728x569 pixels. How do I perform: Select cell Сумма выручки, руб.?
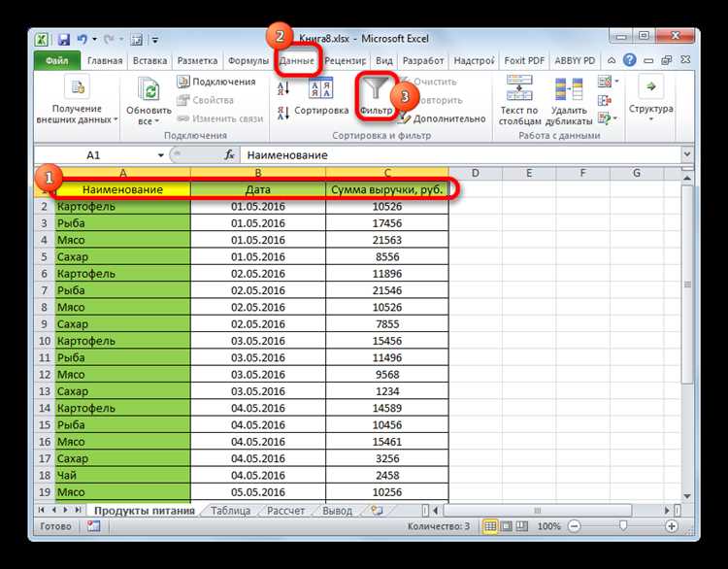pos(387,189)
